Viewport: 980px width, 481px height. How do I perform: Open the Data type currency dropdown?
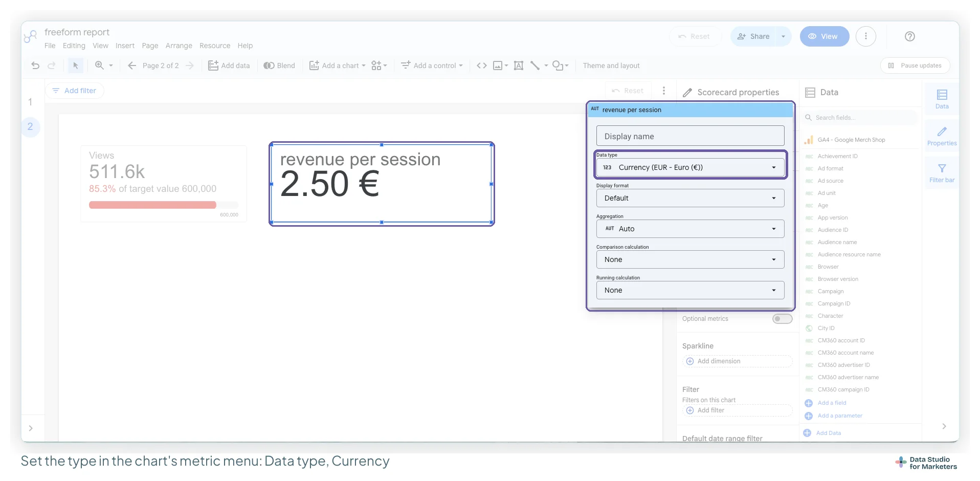click(690, 167)
